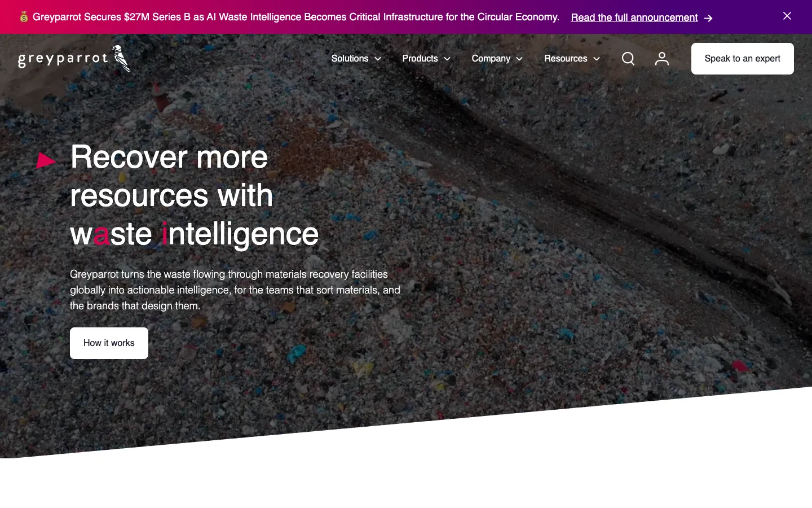The width and height of the screenshot is (812, 508).
Task: Expand the Solutions chevron arrow
Action: (x=378, y=59)
